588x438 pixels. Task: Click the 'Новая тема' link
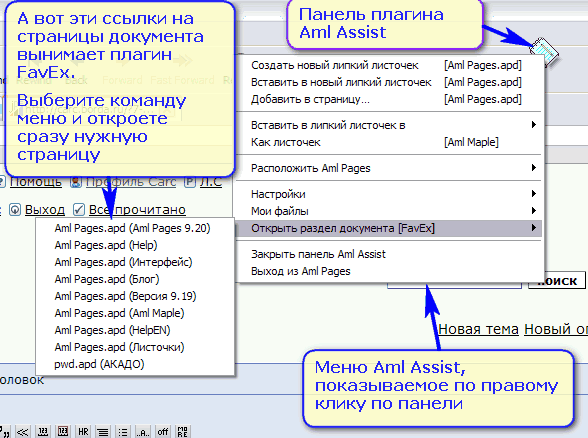[478, 329]
